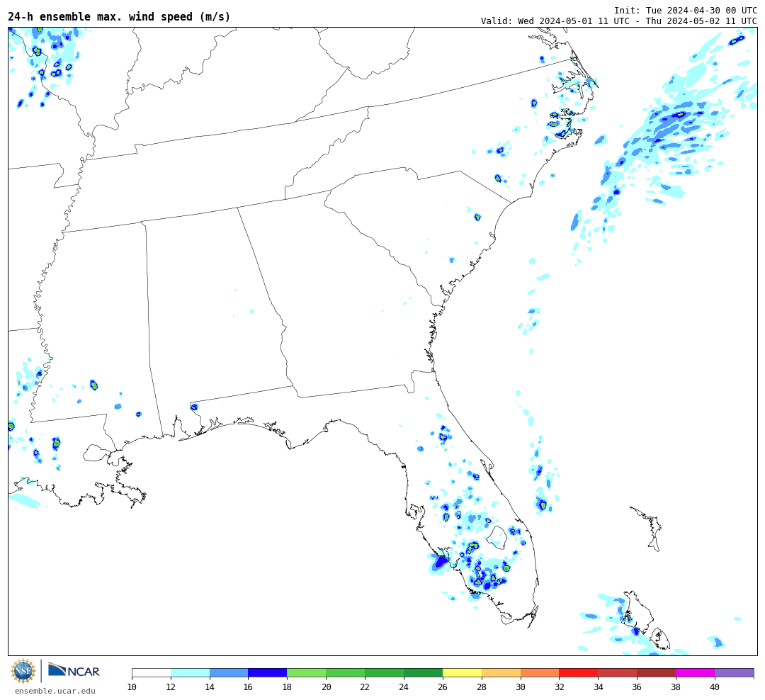Select the light green 18-20 colorbar segment
Screen dimensions: 765x700
tap(307, 673)
